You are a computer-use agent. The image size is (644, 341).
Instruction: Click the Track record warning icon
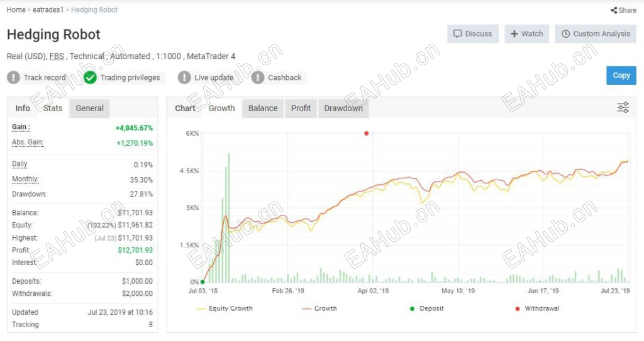[x=14, y=77]
